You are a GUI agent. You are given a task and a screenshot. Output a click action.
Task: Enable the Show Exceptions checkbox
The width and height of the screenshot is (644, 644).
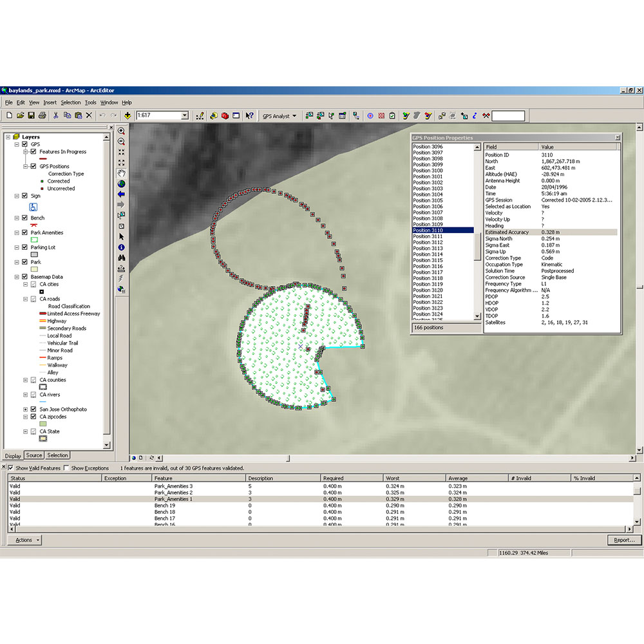pyautogui.click(x=66, y=468)
